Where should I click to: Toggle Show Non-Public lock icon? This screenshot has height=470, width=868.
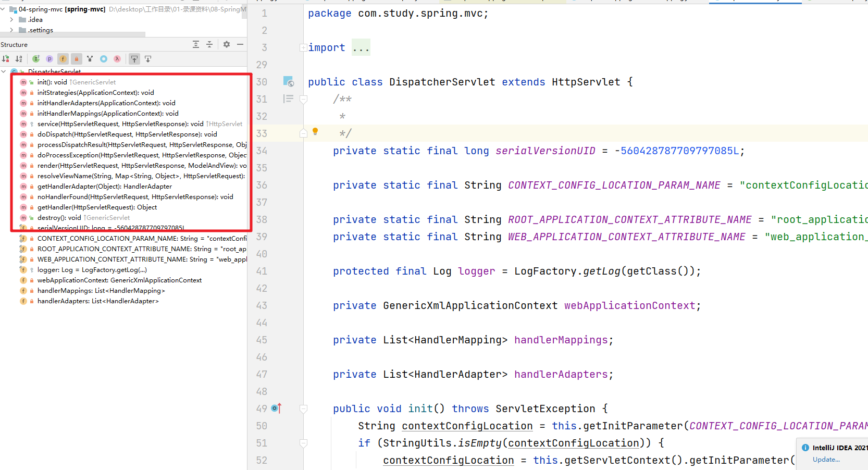[77, 59]
